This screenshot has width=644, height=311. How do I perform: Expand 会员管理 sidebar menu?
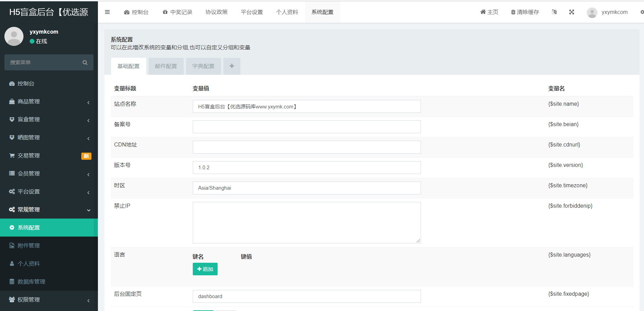(49, 174)
